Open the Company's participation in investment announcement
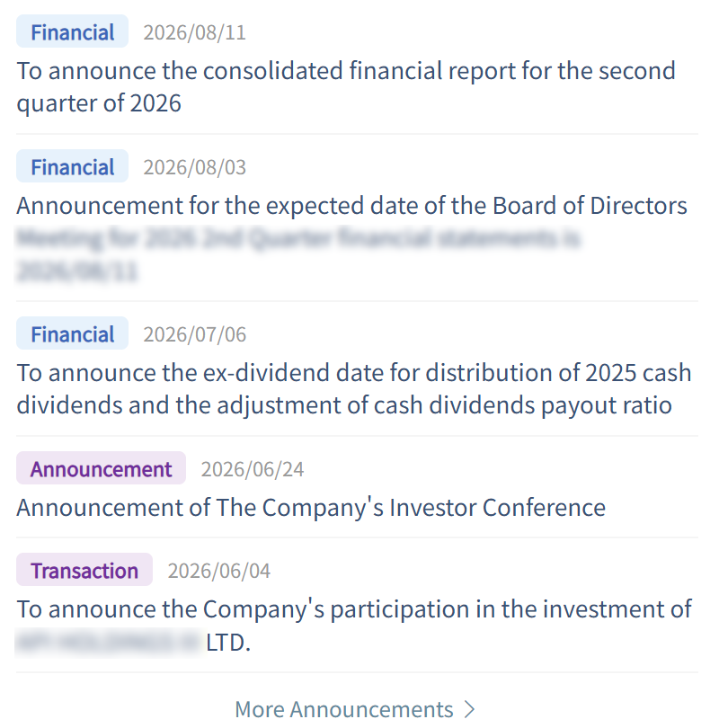This screenshot has width=719, height=728. pos(354,626)
